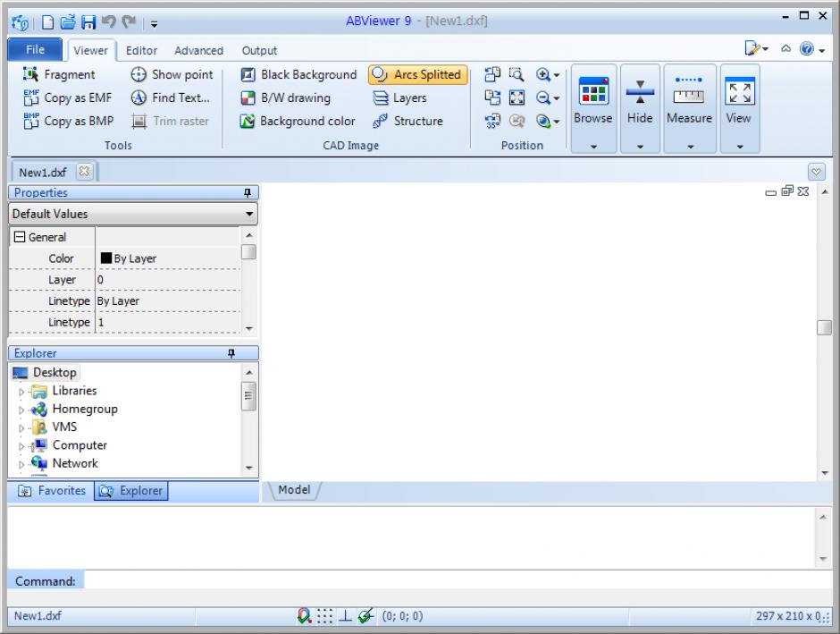Click the Zoom out magnifier icon
Viewport: 840px width, 634px height.
coord(542,97)
